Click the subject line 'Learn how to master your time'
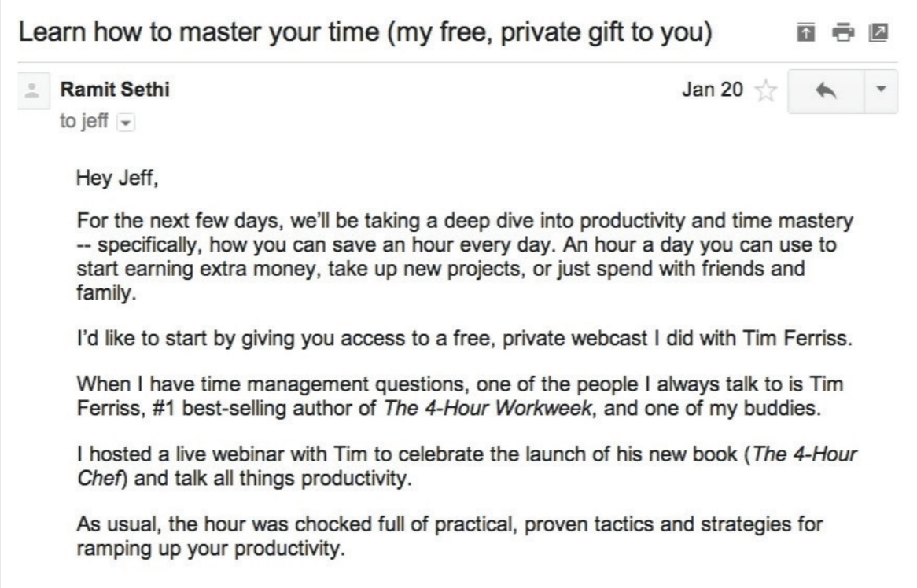Screen dimensions: 917x588 point(199,32)
